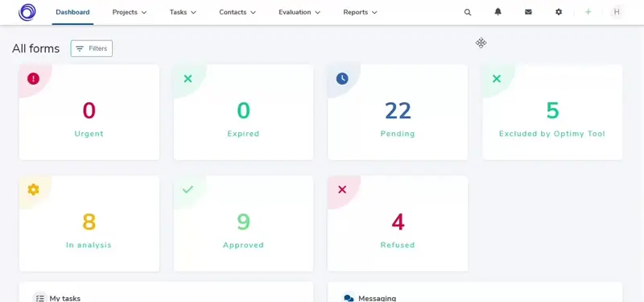
Task: Click the filter lines icon in Filters
Action: coord(80,48)
